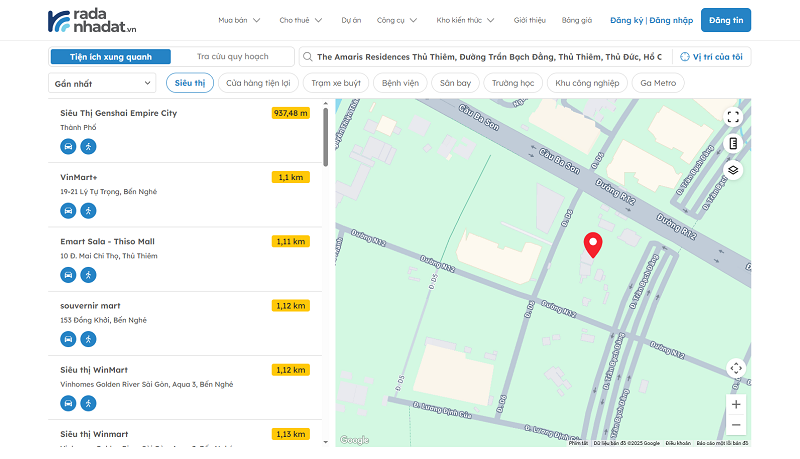The width and height of the screenshot is (800, 459).
Task: Expand the Cho thuê menu
Action: [x=301, y=20]
